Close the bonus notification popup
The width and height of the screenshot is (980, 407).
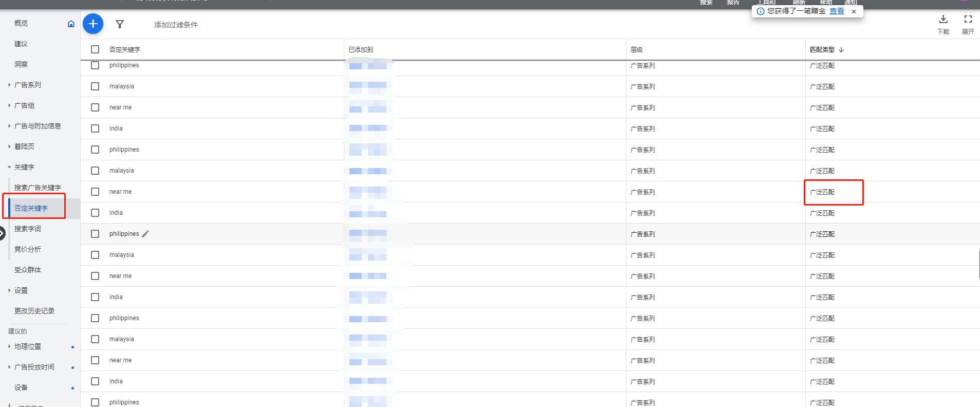point(854,11)
